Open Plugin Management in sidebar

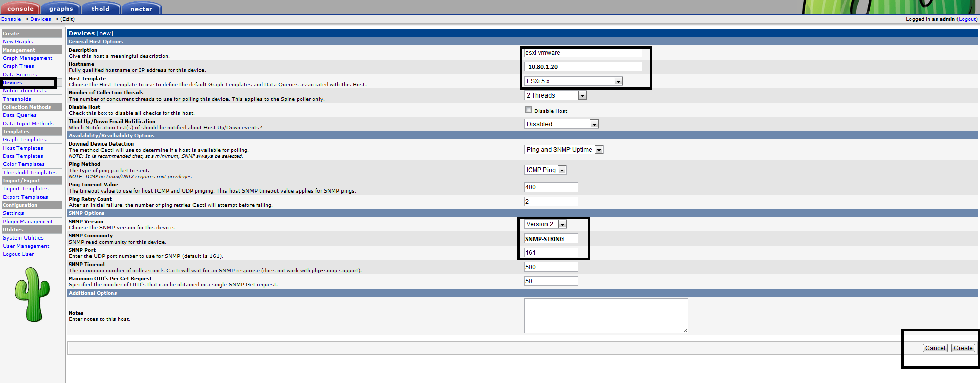pyautogui.click(x=28, y=222)
